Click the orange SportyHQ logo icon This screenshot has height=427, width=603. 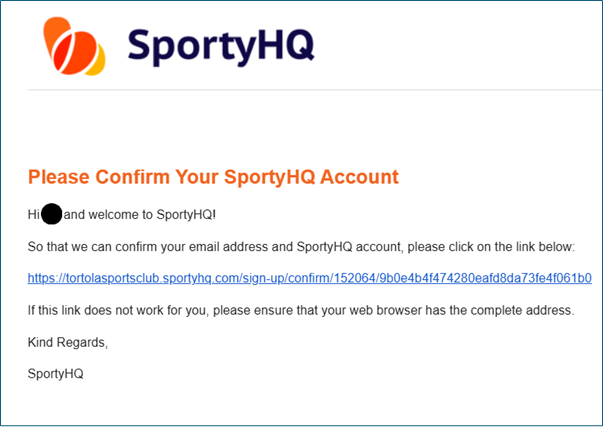point(75,46)
